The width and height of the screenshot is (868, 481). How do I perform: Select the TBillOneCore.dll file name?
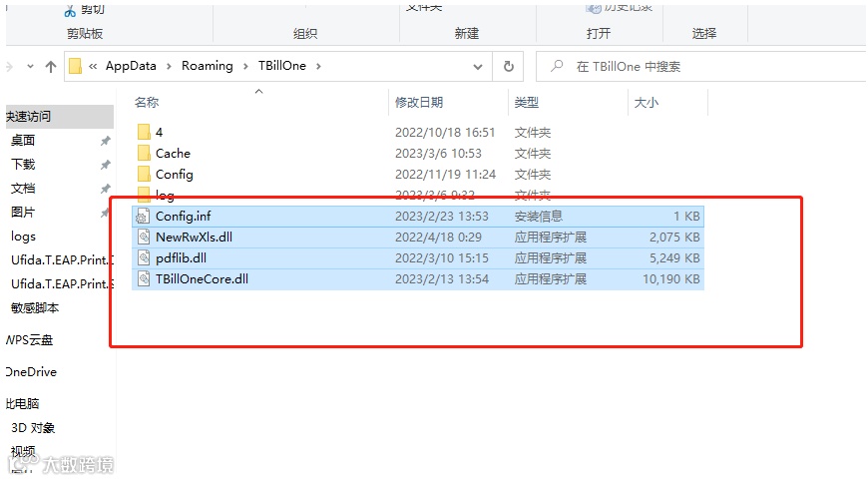[x=203, y=279]
